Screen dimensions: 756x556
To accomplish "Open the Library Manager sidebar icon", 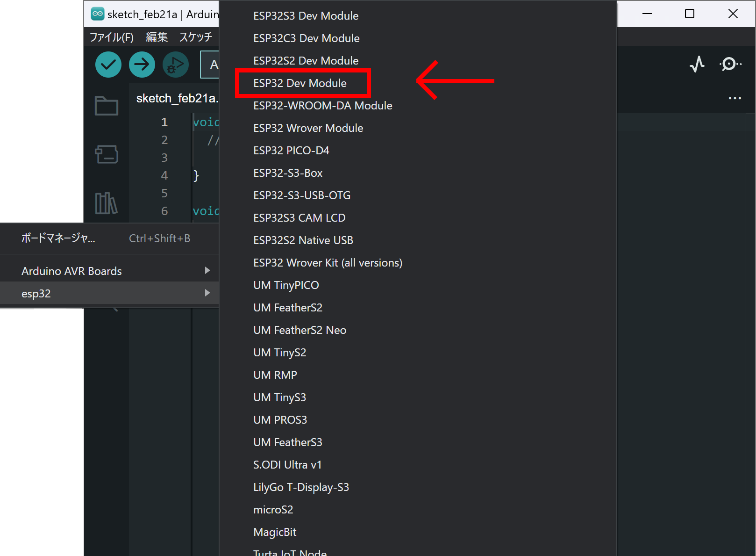I will point(107,203).
